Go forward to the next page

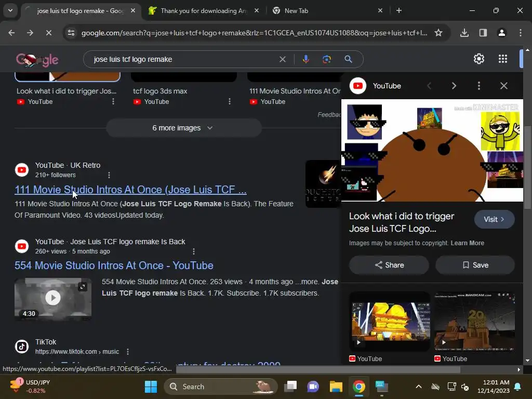pyautogui.click(x=30, y=33)
